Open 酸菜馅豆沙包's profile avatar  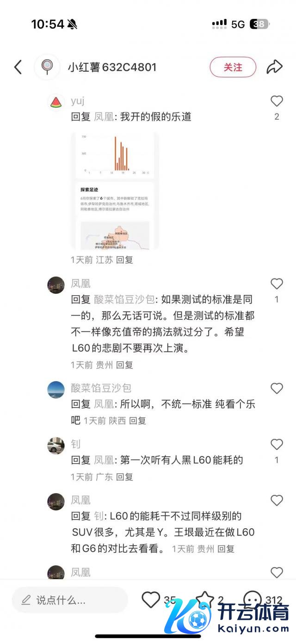56,390
